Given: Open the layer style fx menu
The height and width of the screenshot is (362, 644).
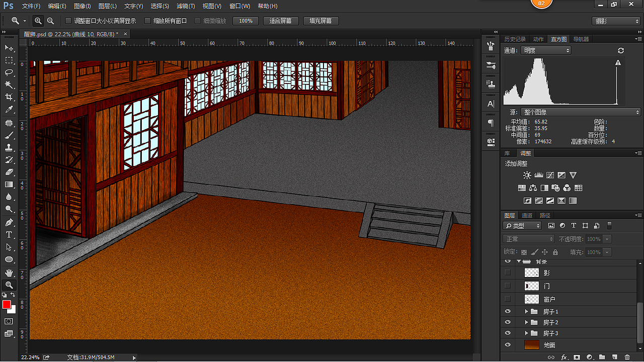Looking at the screenshot, I should 565,357.
